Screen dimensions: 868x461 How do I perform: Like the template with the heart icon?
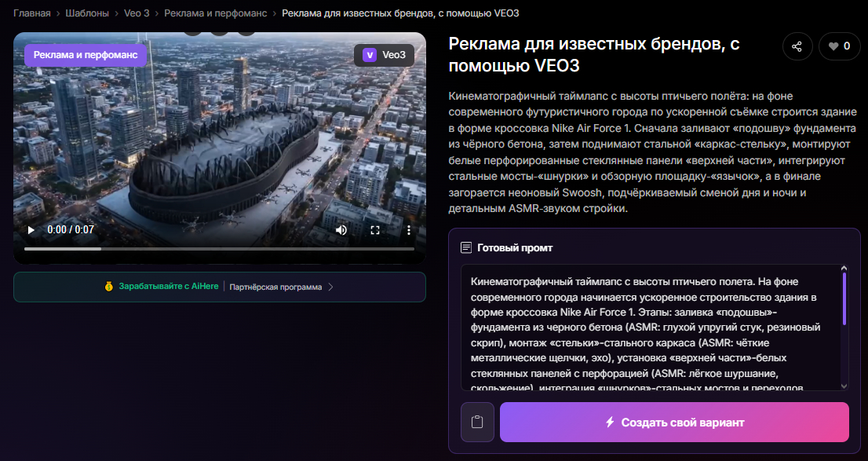pos(833,46)
